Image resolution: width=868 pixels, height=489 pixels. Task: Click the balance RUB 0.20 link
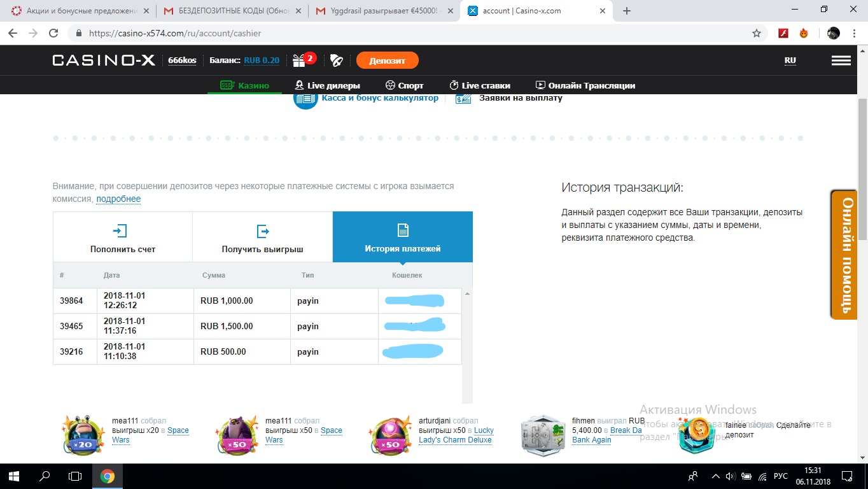click(x=262, y=60)
